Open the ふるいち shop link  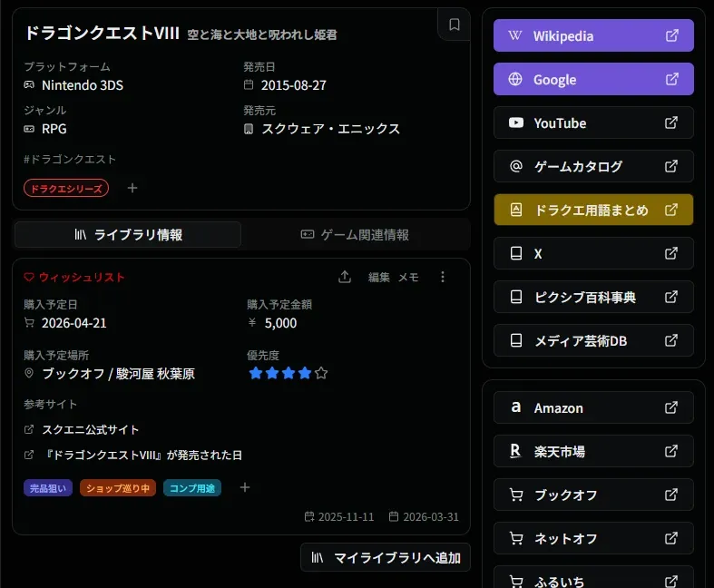[593, 577]
